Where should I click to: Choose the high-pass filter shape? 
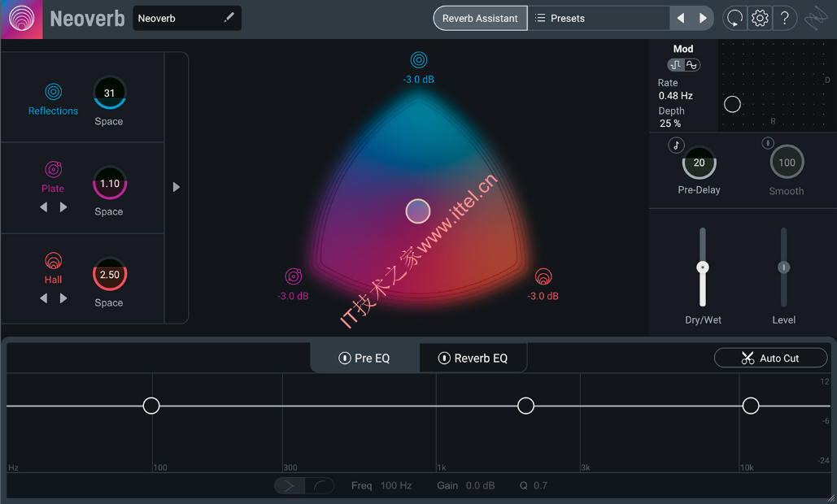(x=290, y=485)
